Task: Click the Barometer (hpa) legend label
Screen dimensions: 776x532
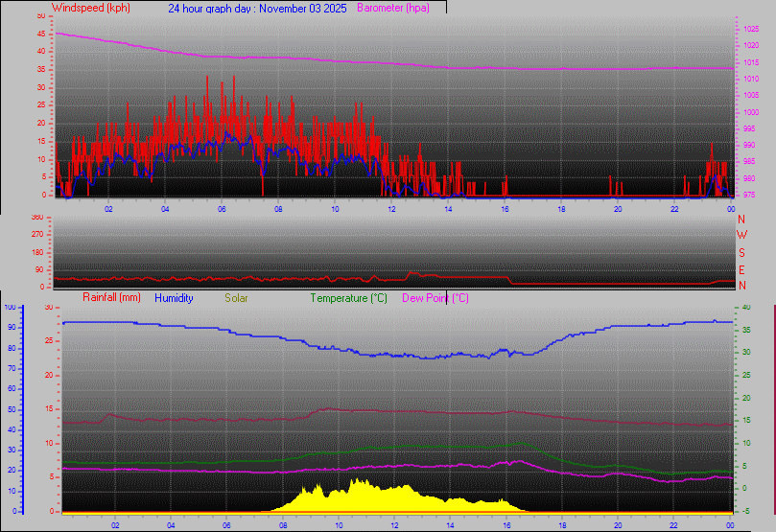Action: pos(393,8)
